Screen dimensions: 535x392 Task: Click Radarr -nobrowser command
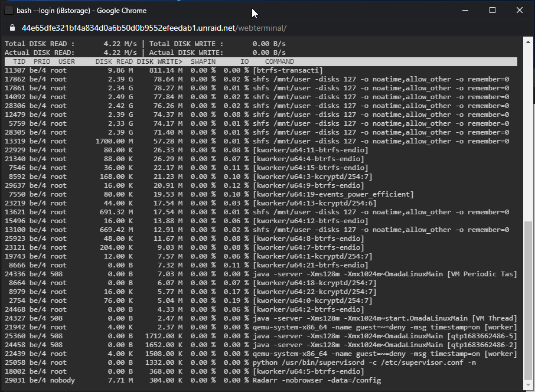[x=317, y=381]
